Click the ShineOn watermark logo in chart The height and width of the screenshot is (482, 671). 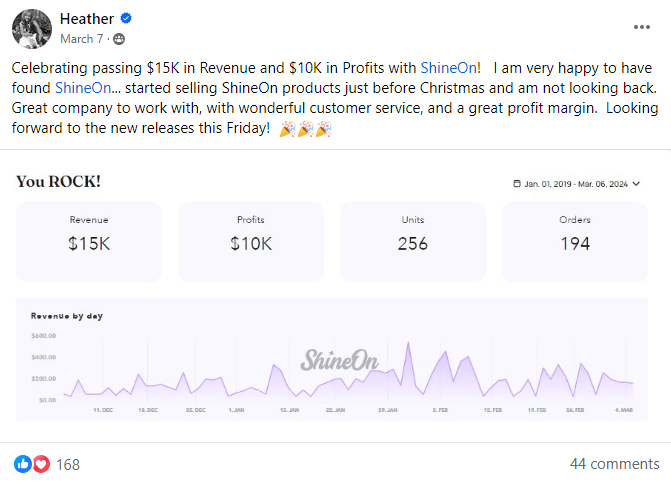[340, 359]
